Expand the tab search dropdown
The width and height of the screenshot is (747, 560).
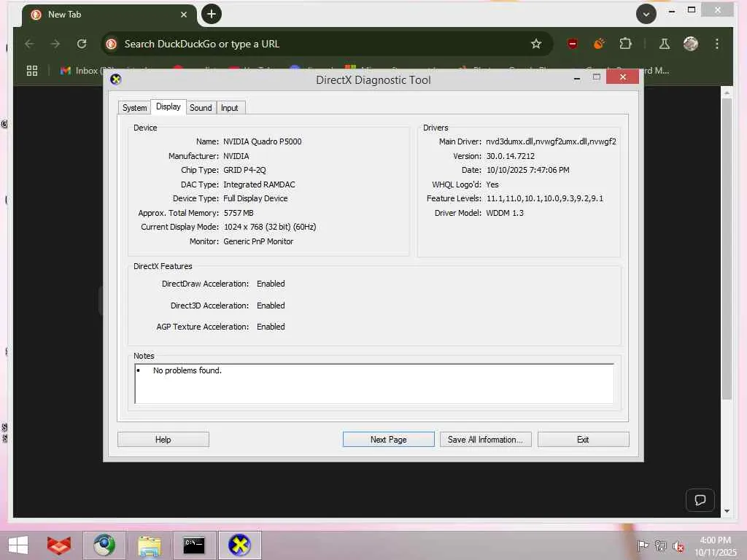click(x=646, y=14)
